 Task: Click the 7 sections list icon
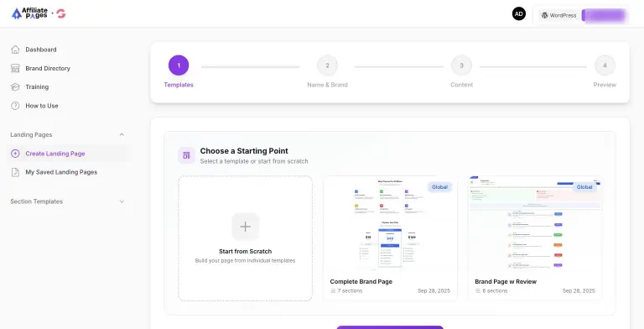(333, 290)
